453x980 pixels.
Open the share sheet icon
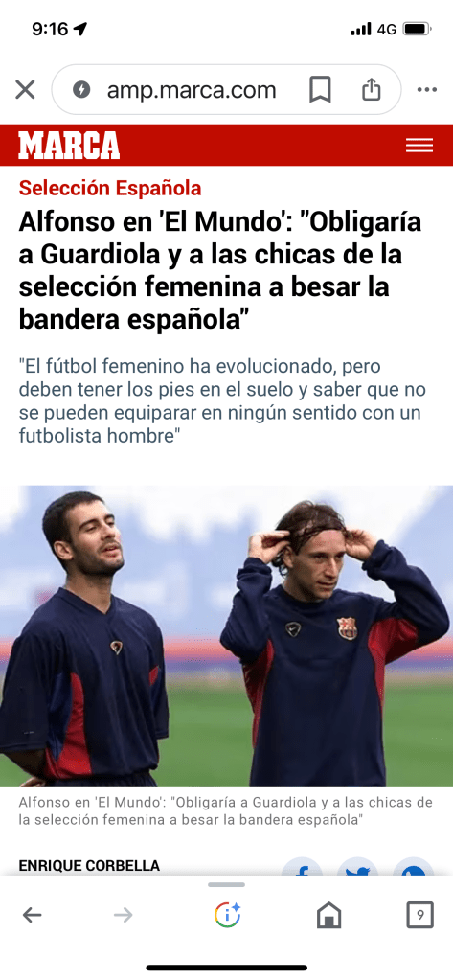click(372, 89)
